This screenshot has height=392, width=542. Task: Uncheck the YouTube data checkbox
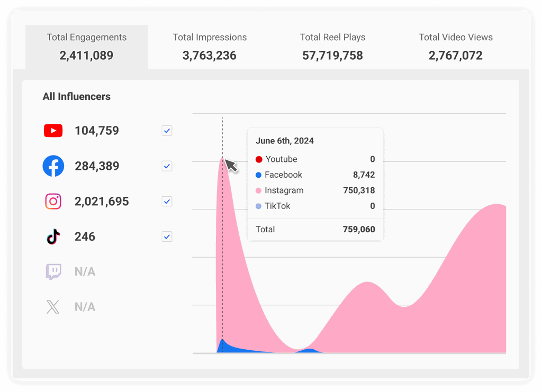click(167, 131)
